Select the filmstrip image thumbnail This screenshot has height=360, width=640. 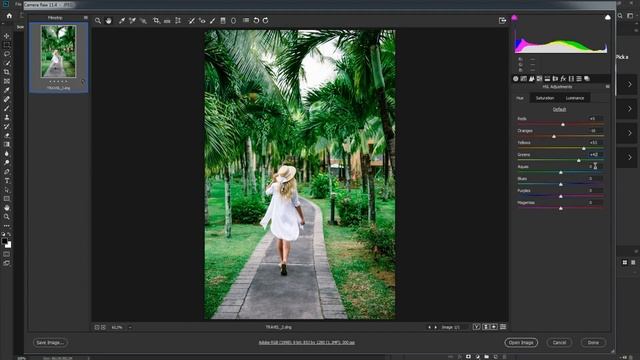click(x=58, y=51)
